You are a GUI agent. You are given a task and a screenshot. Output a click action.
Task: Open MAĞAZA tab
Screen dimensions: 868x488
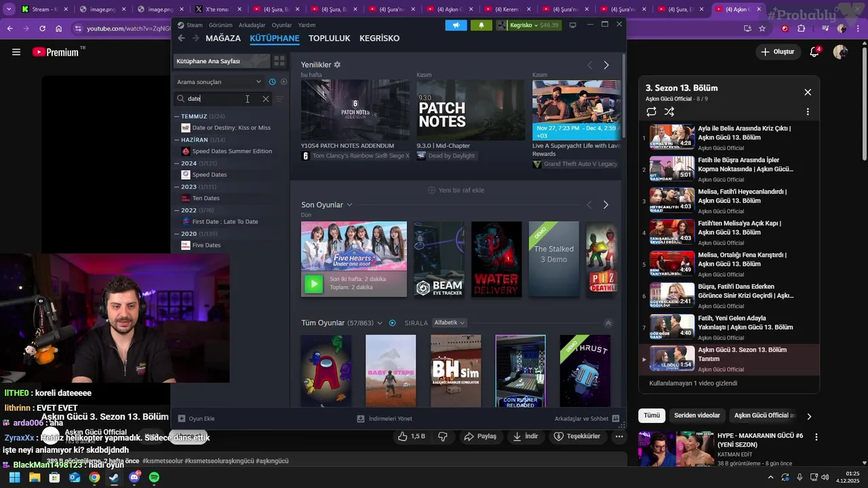(x=223, y=39)
